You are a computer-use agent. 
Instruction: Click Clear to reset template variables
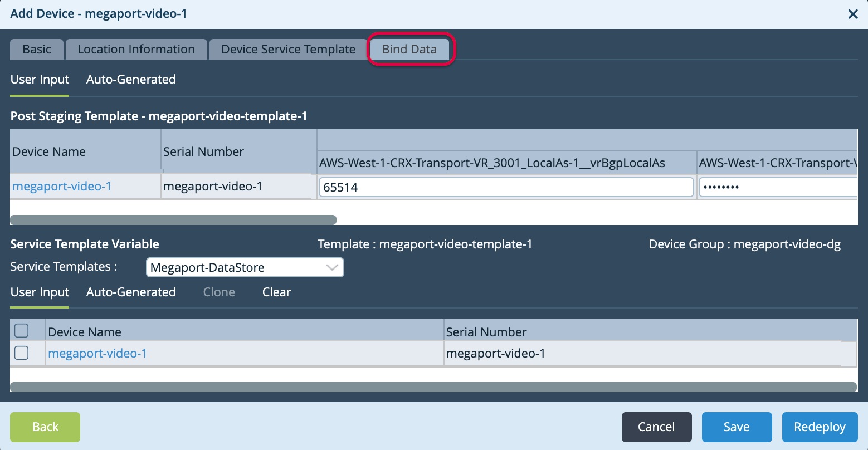pyautogui.click(x=276, y=292)
